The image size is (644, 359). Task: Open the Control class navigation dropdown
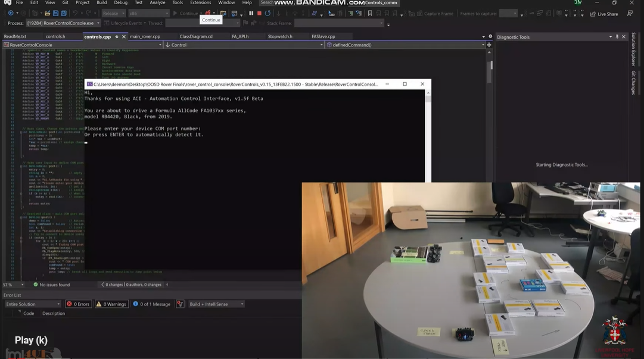pos(244,45)
